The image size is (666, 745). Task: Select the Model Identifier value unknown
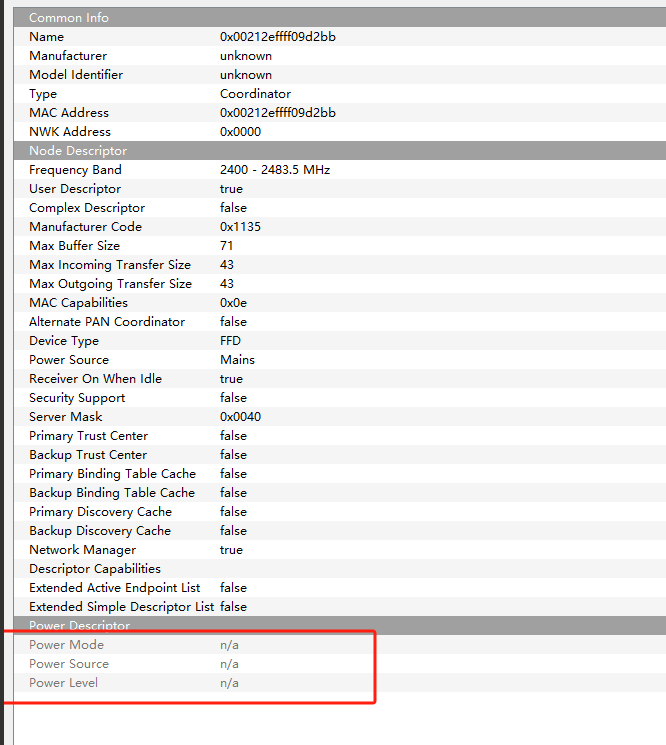click(x=246, y=75)
